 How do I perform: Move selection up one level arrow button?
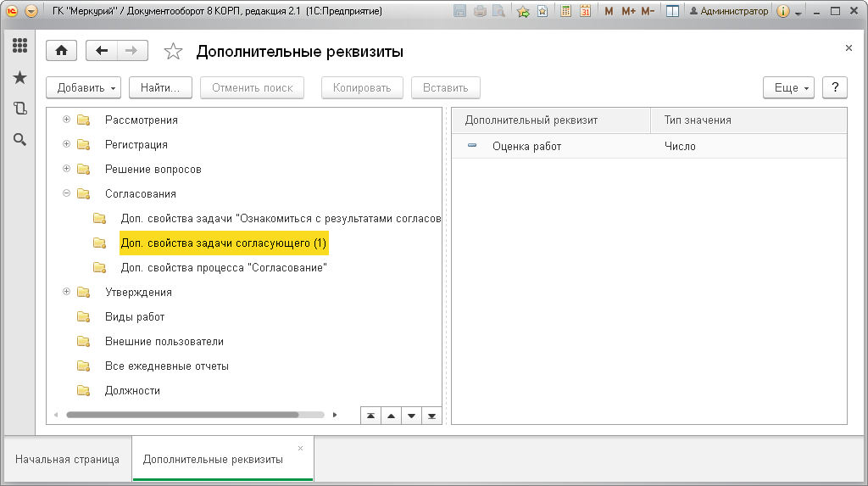click(391, 416)
